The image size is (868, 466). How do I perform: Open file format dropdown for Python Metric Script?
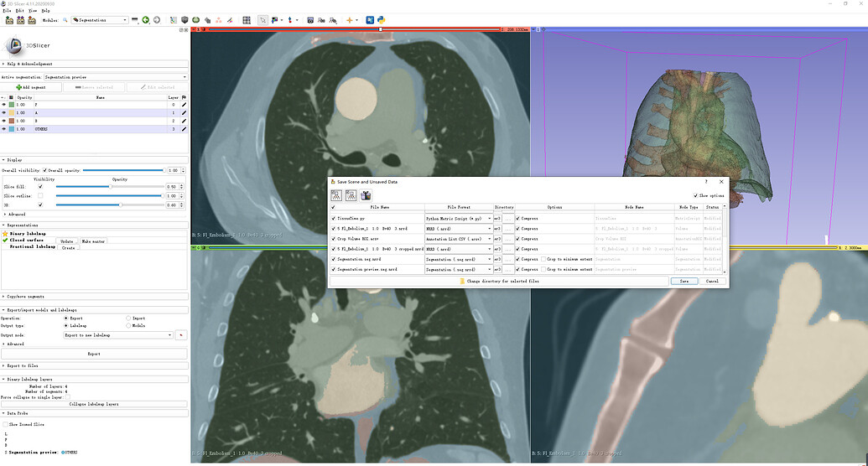(459, 219)
